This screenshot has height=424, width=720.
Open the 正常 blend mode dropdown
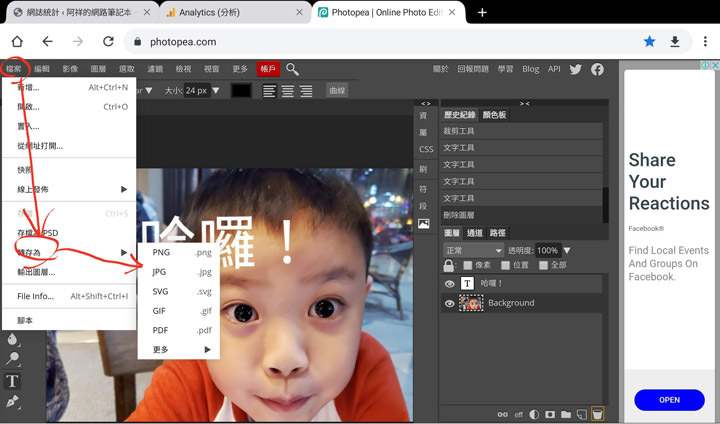(474, 251)
